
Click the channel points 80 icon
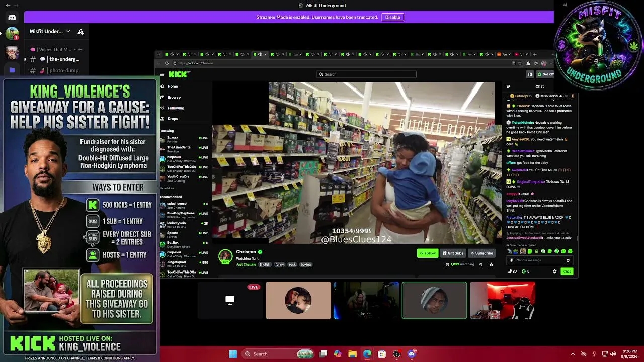click(x=512, y=271)
